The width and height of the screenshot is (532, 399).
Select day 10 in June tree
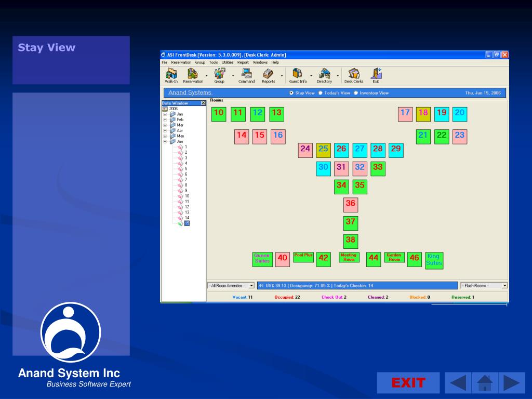click(187, 196)
